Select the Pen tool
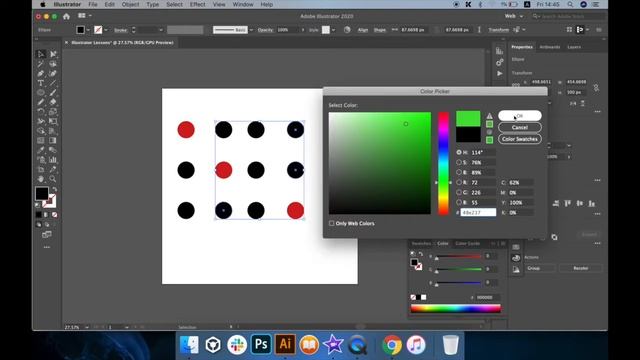The height and width of the screenshot is (360, 640). [41, 74]
